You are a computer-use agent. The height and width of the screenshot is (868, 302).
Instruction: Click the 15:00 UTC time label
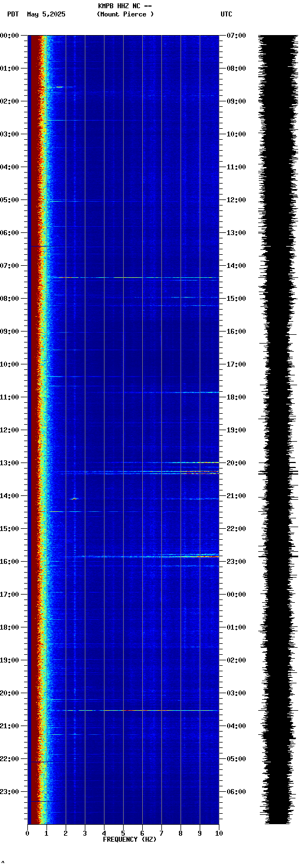[236, 299]
